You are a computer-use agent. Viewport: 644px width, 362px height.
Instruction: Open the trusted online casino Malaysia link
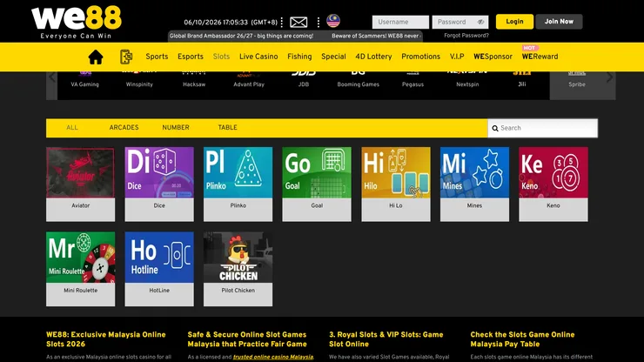(x=273, y=357)
